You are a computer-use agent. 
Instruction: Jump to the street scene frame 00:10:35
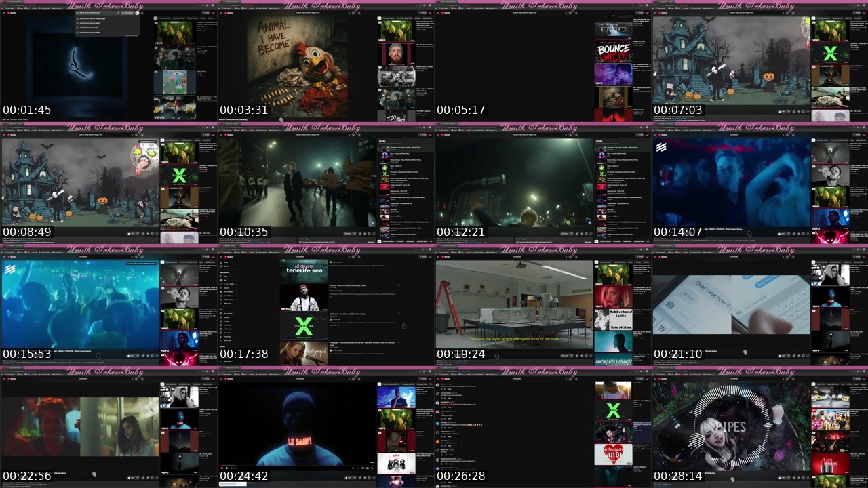325,183
